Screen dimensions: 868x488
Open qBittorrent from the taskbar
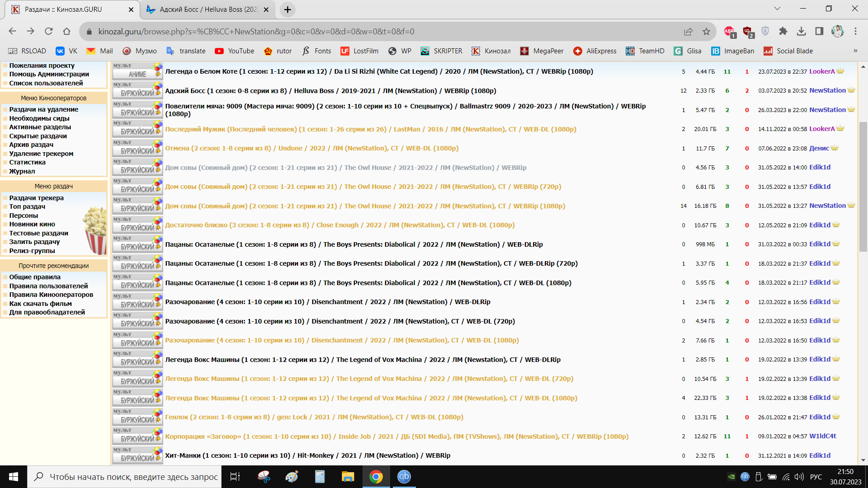coord(404,477)
